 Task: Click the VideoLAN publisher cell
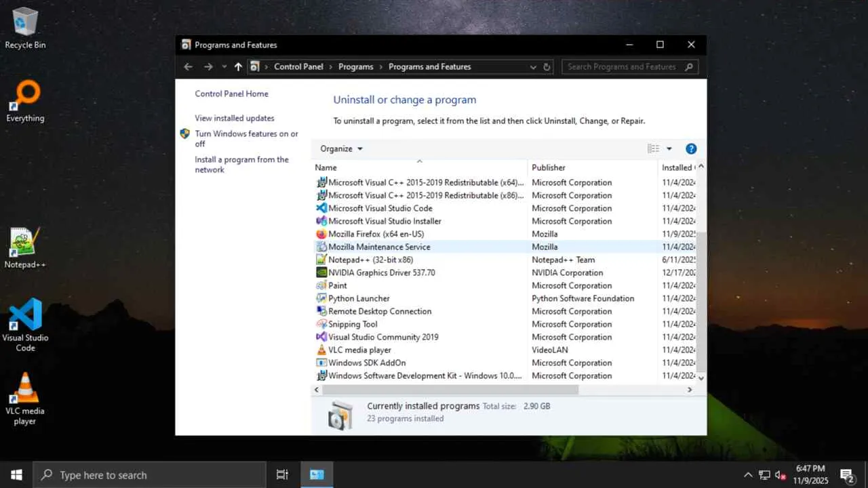pyautogui.click(x=550, y=350)
